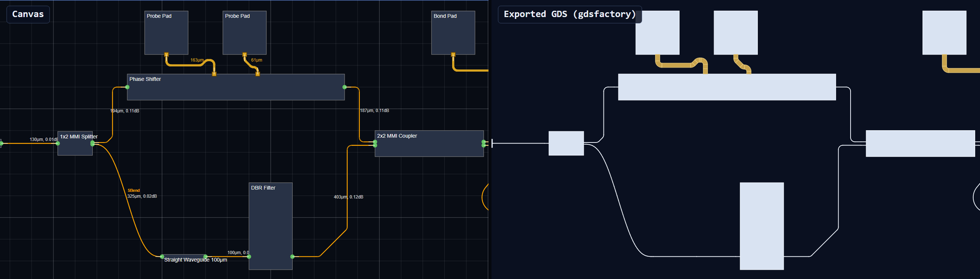Click the 1x2 MMI Splitter input port
Image resolution: width=980 pixels, height=279 pixels.
click(58, 144)
